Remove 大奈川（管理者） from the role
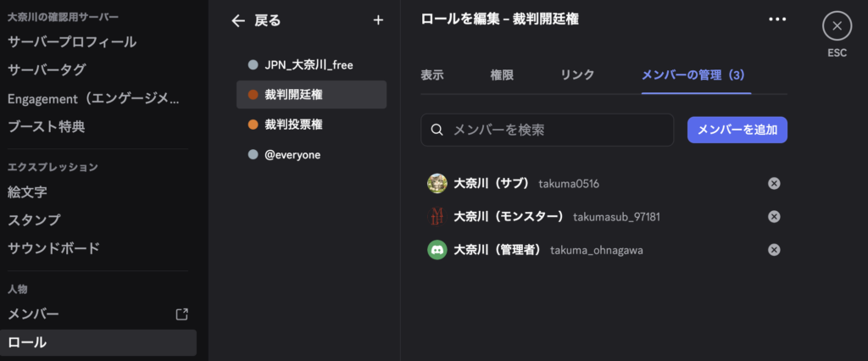This screenshot has height=361, width=868. tap(774, 249)
